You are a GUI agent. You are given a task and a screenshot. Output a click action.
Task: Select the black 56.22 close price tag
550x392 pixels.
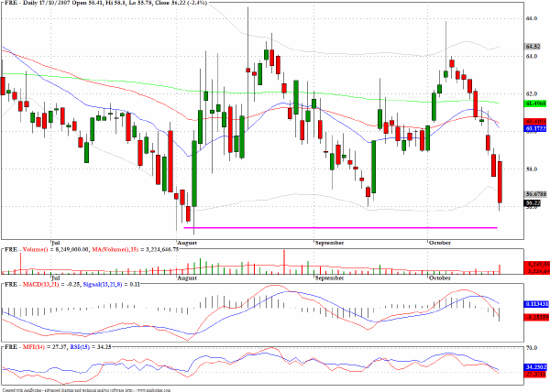point(533,202)
